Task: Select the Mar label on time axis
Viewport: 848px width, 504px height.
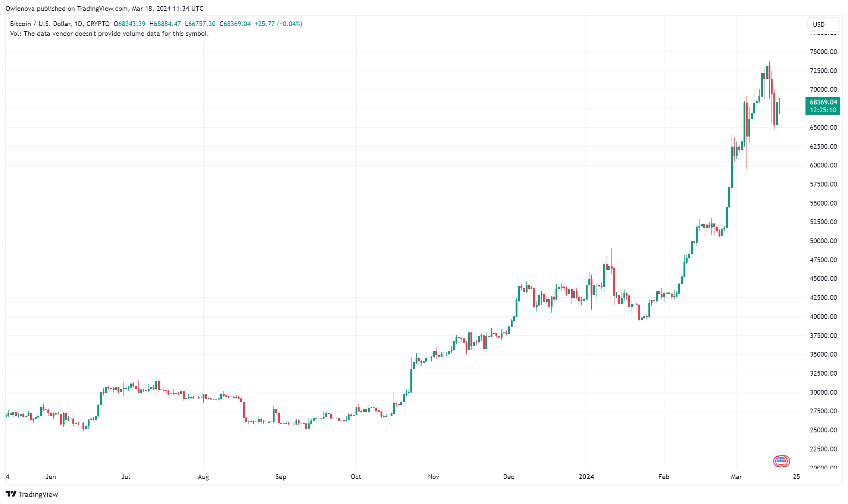Action: pos(736,476)
